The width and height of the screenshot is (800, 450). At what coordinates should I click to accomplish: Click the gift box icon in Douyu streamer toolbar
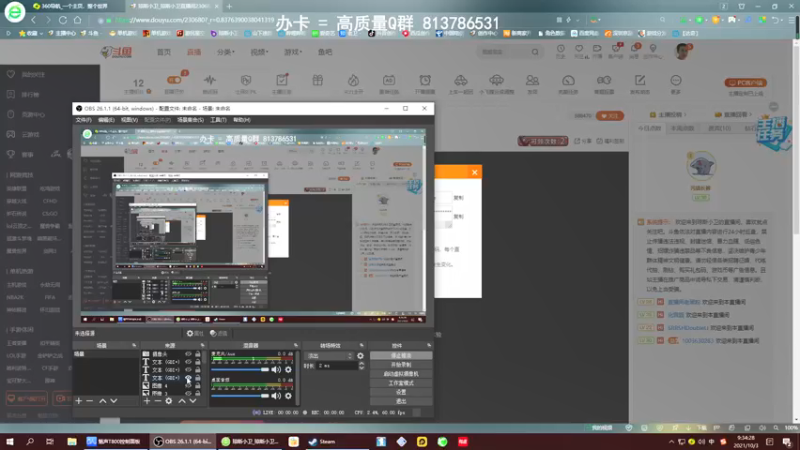pos(317,81)
